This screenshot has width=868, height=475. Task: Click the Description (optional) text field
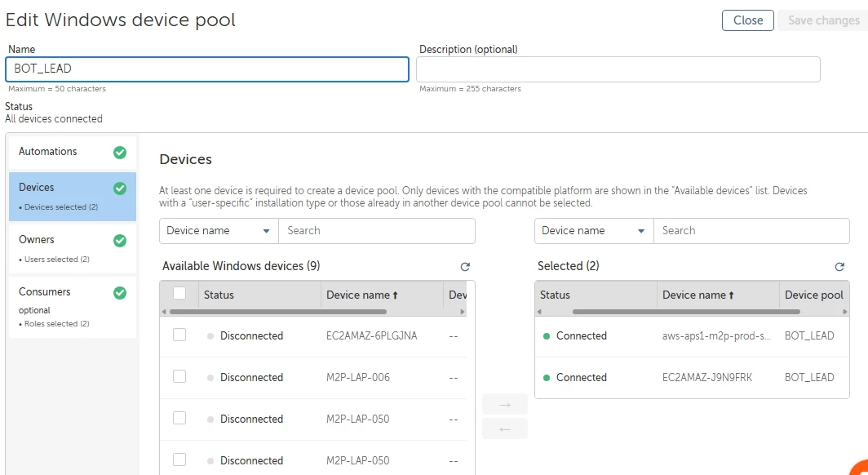tap(618, 69)
